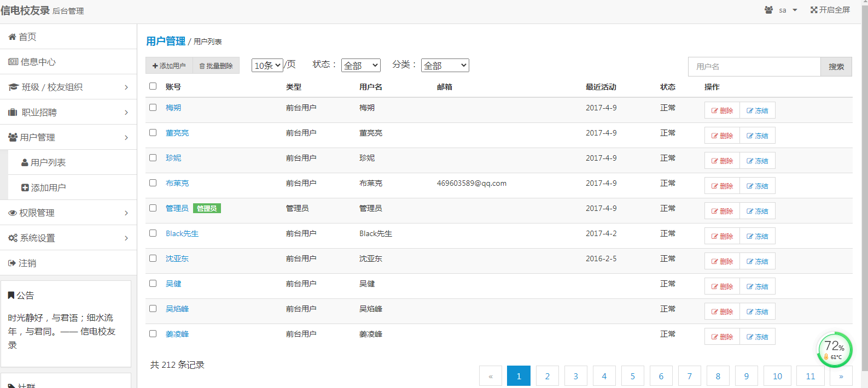Collapse the 用户管理 sidebar chevron
This screenshot has width=868, height=388.
(x=126, y=138)
